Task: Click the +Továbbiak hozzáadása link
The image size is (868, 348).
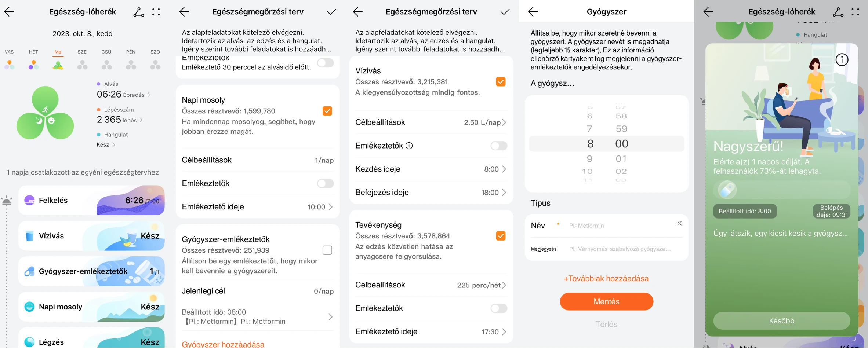Action: pos(606,279)
